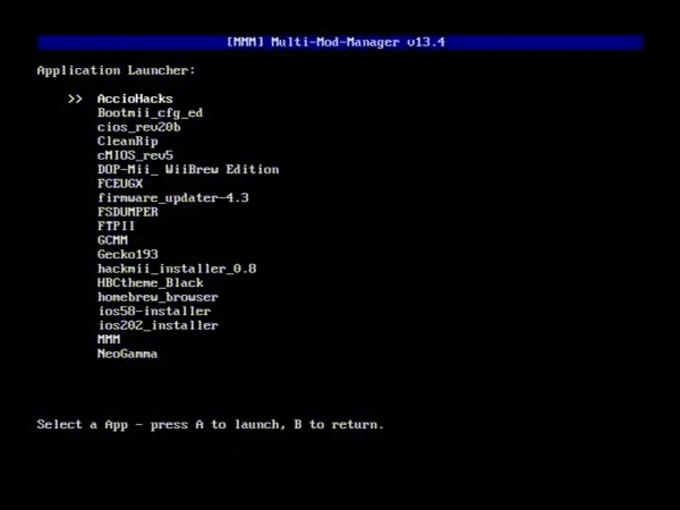Select the CleanRip application
This screenshot has height=510, width=680.
coord(128,141)
